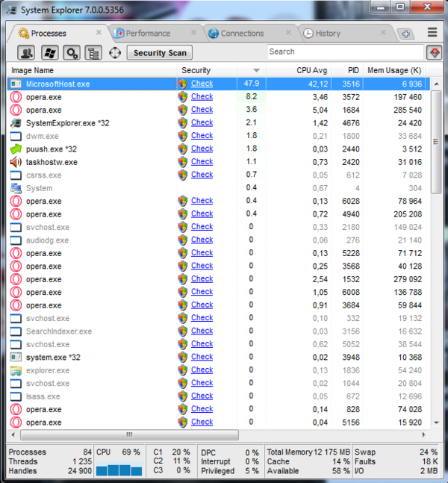Screen dimensions: 448x483
Task: Click Check link for lsass.exe
Action: pyautogui.click(x=202, y=396)
